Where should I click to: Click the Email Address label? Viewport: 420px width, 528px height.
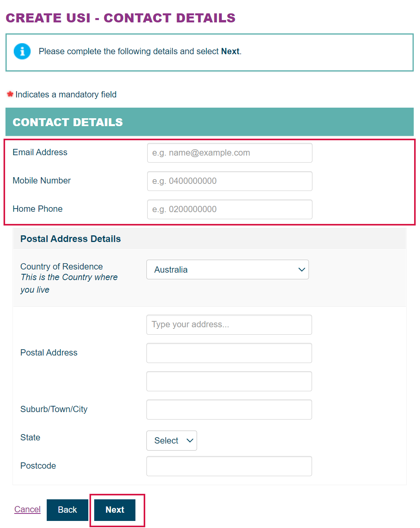tap(40, 152)
